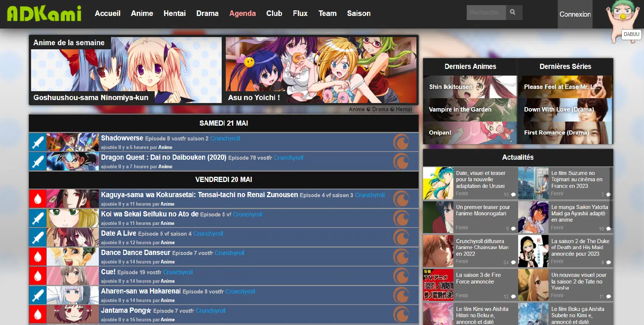Open Down With Love (Drama) entry
Viewport: 644px width, 325px height.
click(x=565, y=110)
